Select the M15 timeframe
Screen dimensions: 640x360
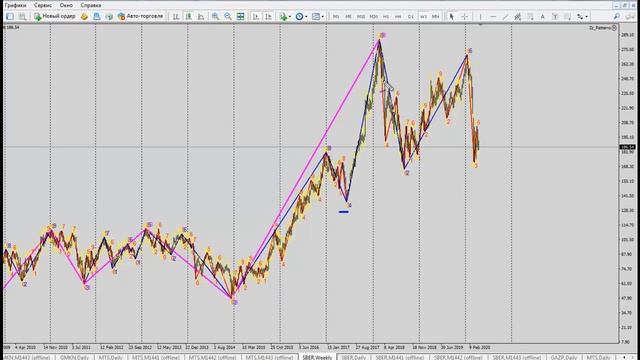click(x=361, y=16)
